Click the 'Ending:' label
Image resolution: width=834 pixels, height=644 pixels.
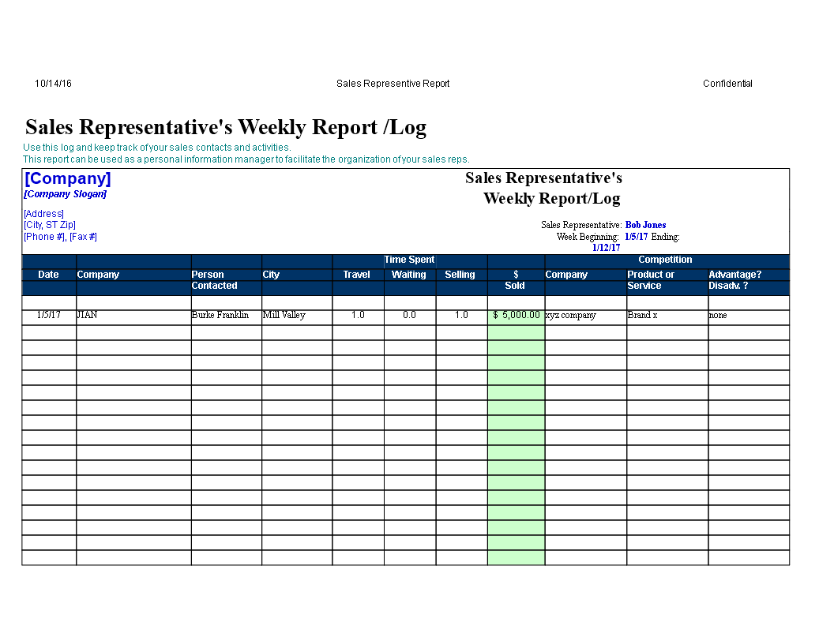point(666,237)
